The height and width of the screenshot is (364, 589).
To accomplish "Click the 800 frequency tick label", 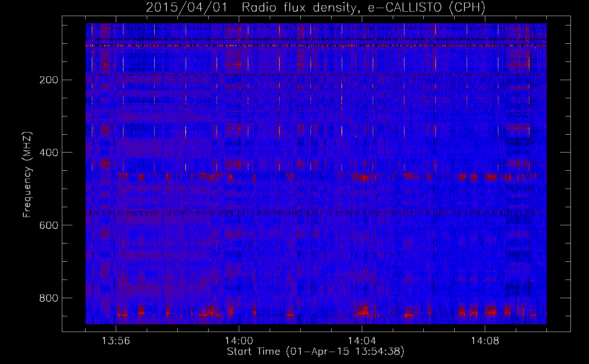I will [x=49, y=298].
